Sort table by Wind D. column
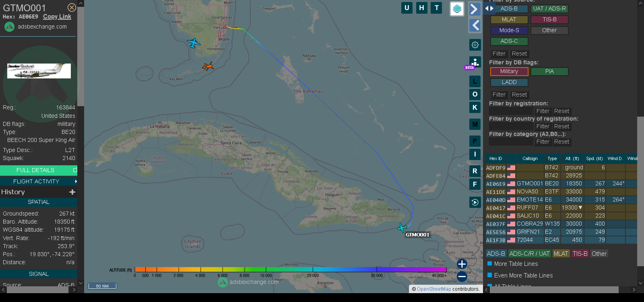The width and height of the screenshot is (644, 302). click(615, 158)
